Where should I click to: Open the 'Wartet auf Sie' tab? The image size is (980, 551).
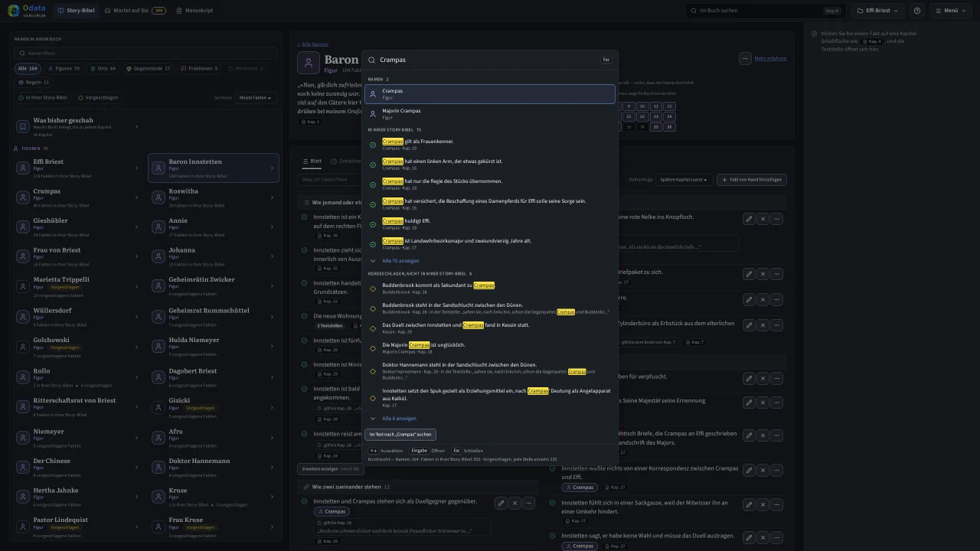coord(136,11)
